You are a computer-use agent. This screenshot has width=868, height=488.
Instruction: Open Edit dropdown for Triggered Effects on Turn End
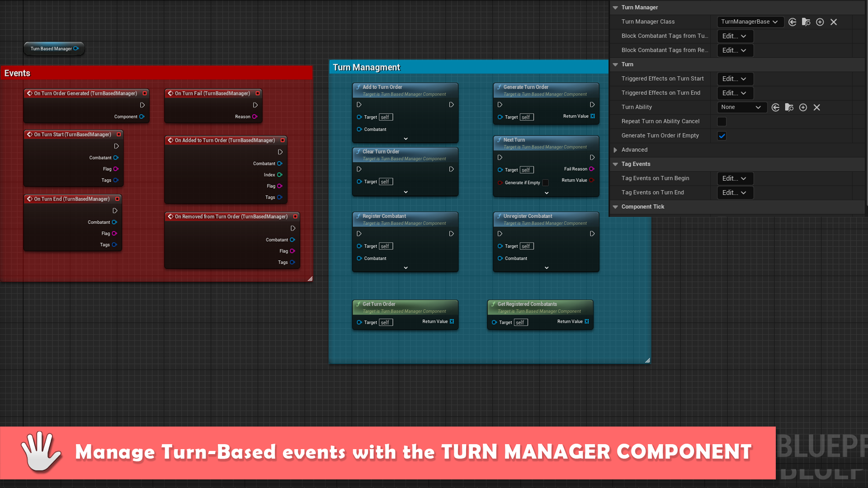click(x=735, y=93)
